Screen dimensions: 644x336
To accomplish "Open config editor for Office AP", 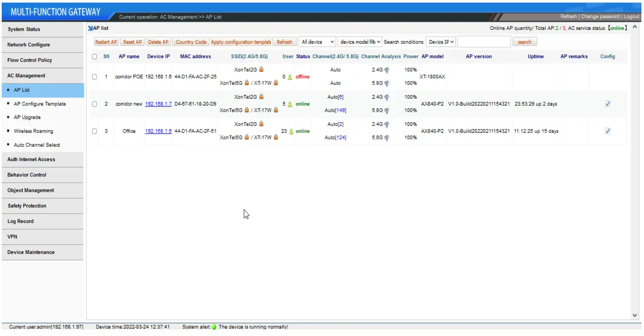I will [x=608, y=131].
